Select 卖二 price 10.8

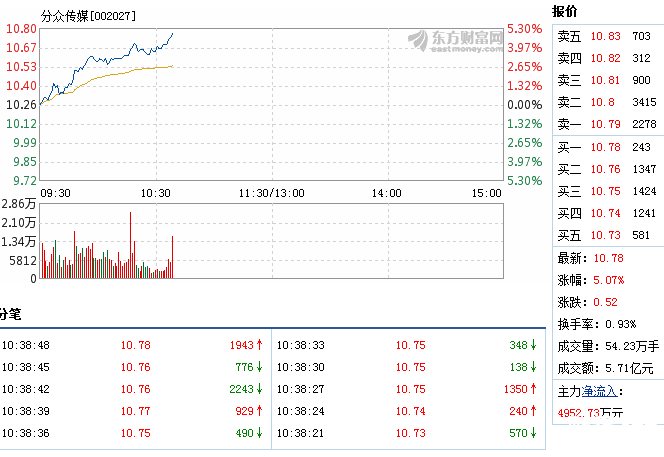[603, 102]
